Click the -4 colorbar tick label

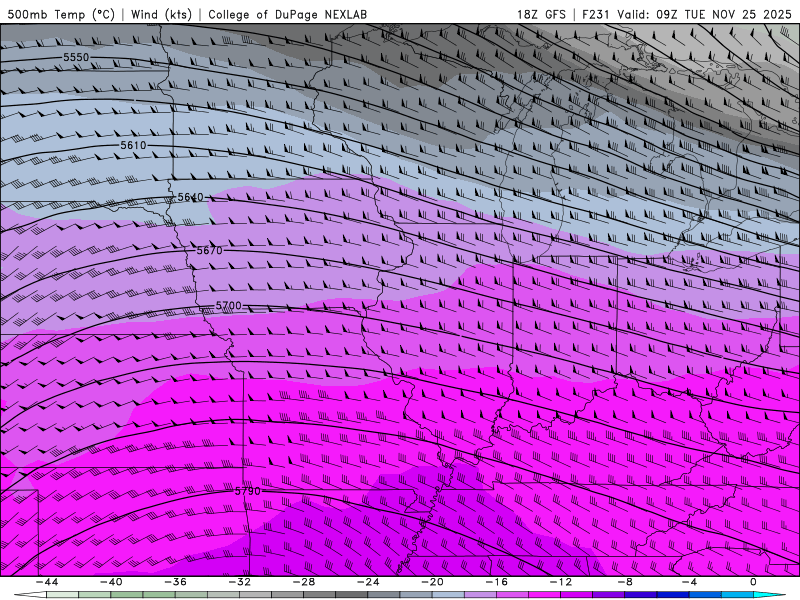coord(689,582)
